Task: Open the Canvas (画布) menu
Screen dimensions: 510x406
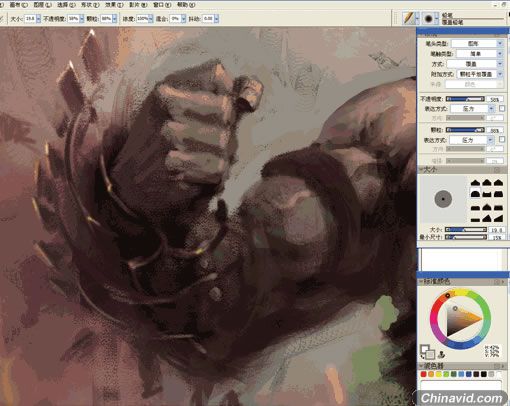Action: click(18, 5)
